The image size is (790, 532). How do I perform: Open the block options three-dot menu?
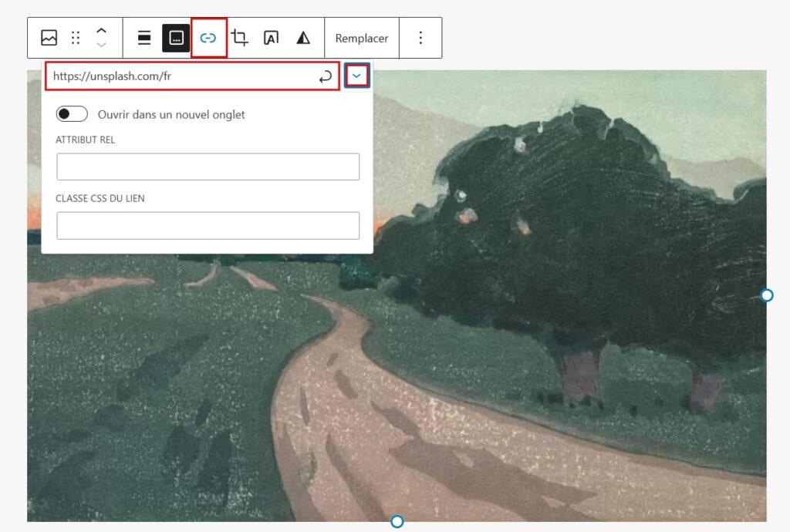tap(420, 37)
